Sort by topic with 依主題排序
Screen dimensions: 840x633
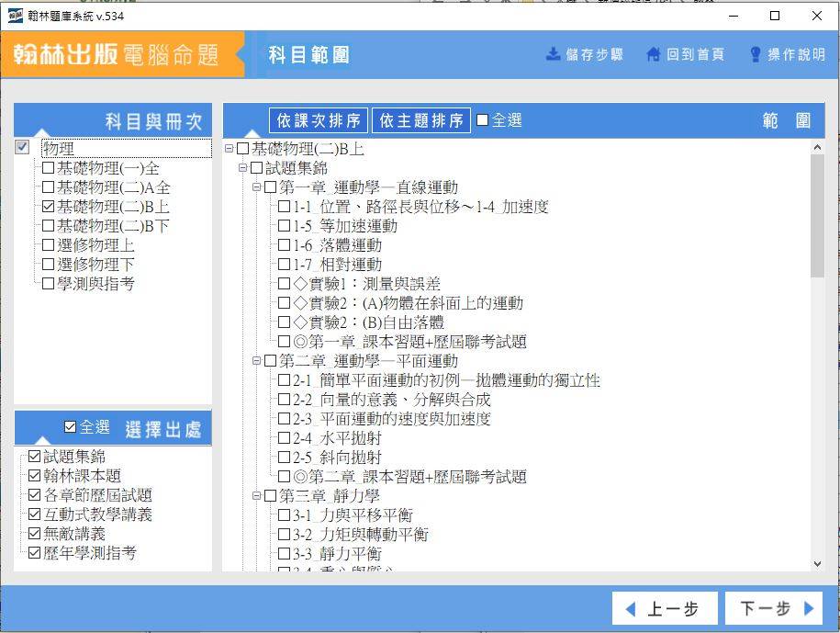pyautogui.click(x=421, y=120)
